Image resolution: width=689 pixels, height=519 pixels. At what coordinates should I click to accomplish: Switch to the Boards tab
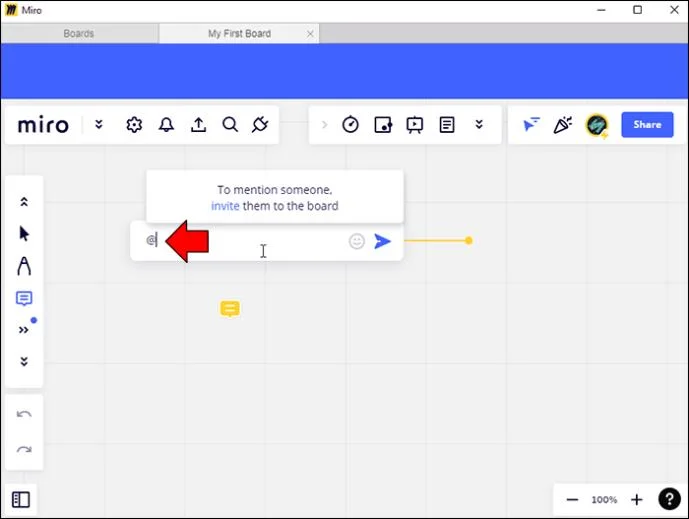click(x=79, y=34)
